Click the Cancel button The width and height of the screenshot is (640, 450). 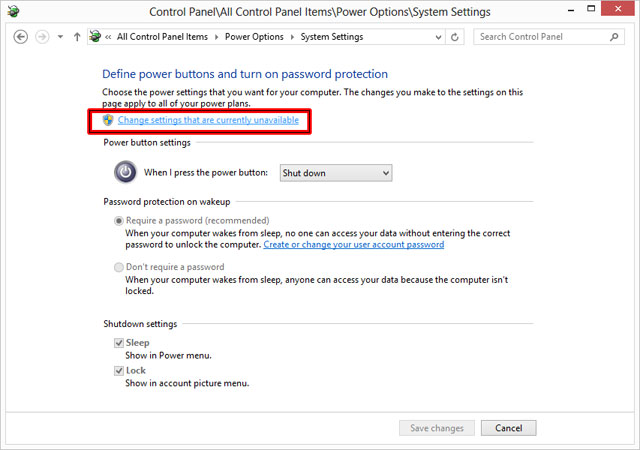[x=508, y=428]
